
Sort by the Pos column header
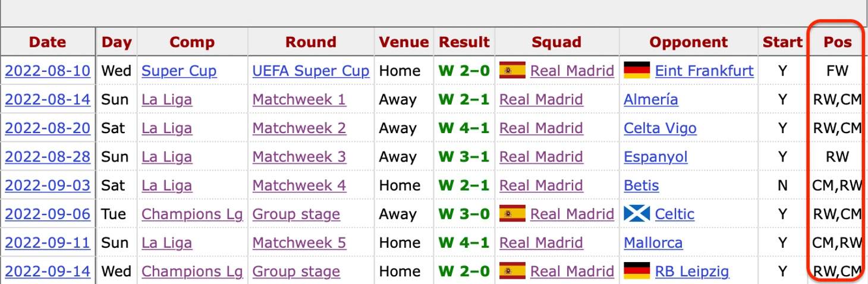(x=837, y=42)
